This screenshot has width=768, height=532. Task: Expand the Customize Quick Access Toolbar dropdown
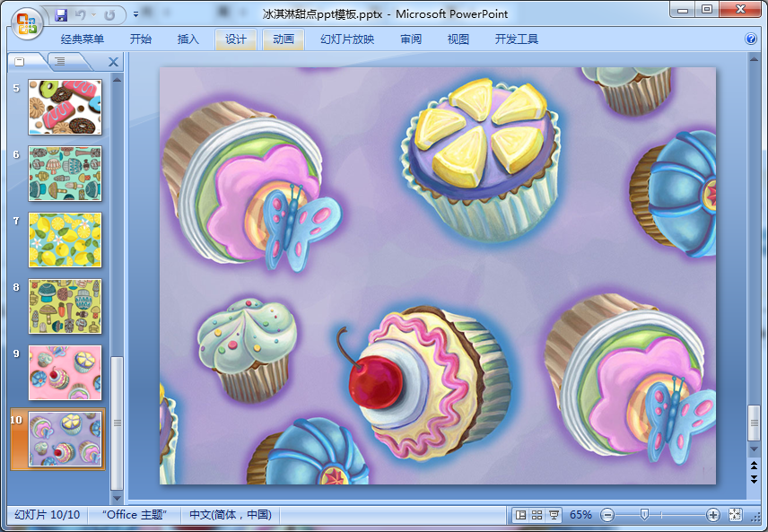pyautogui.click(x=135, y=14)
